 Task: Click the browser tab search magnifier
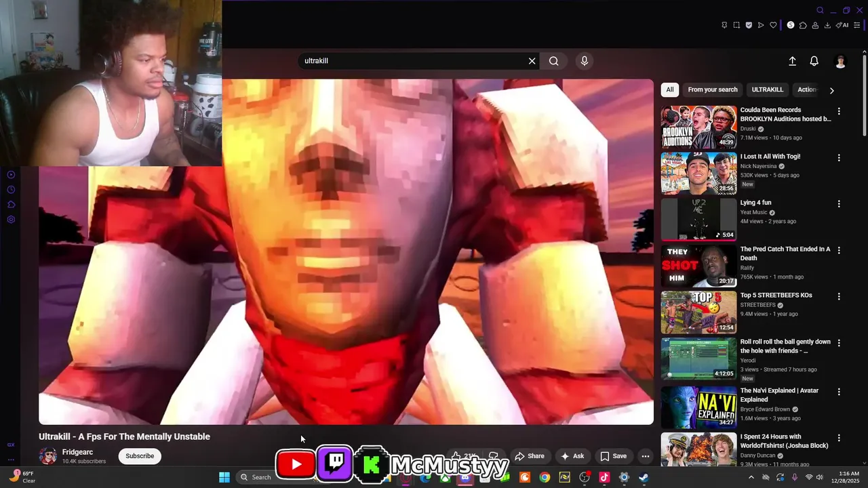820,10
